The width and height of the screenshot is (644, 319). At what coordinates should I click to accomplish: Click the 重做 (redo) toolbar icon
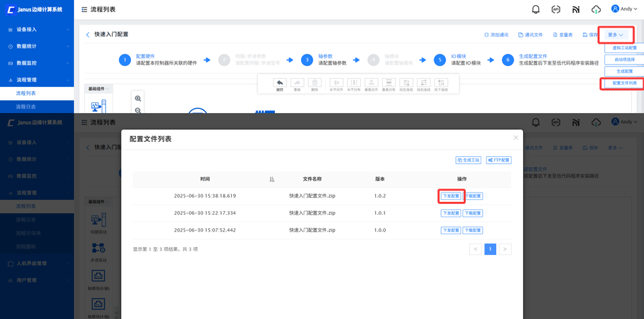[x=297, y=83]
